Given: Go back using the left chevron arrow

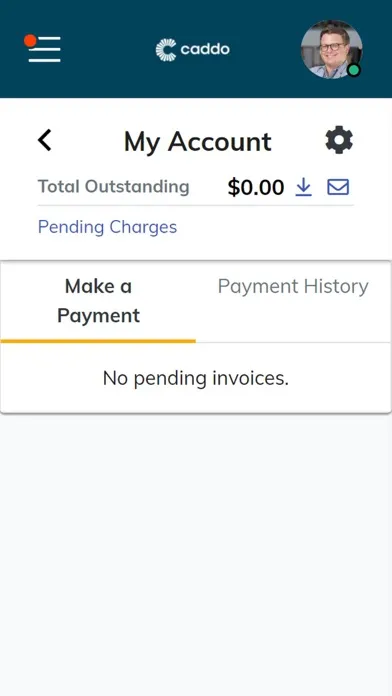Looking at the screenshot, I should point(45,141).
